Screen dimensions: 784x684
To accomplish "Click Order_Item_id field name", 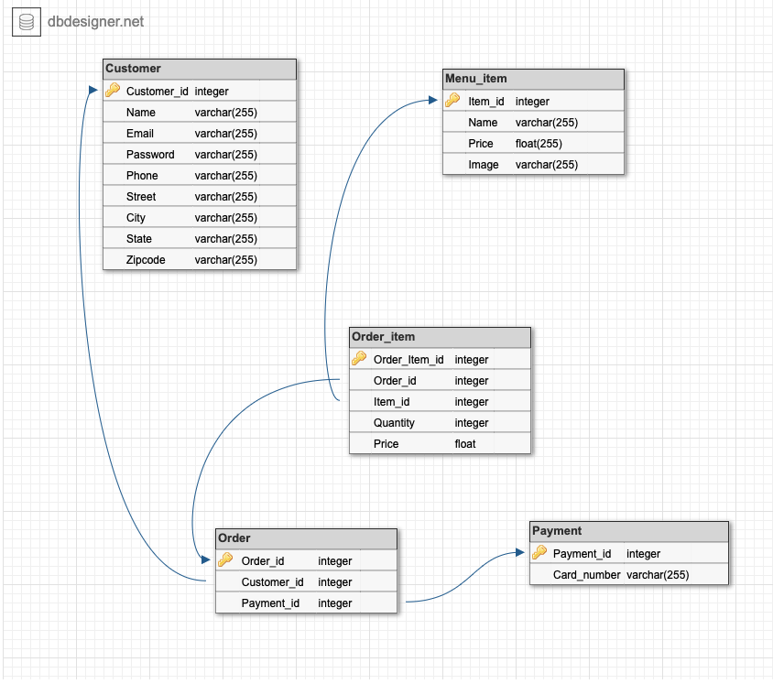I will pyautogui.click(x=408, y=360).
